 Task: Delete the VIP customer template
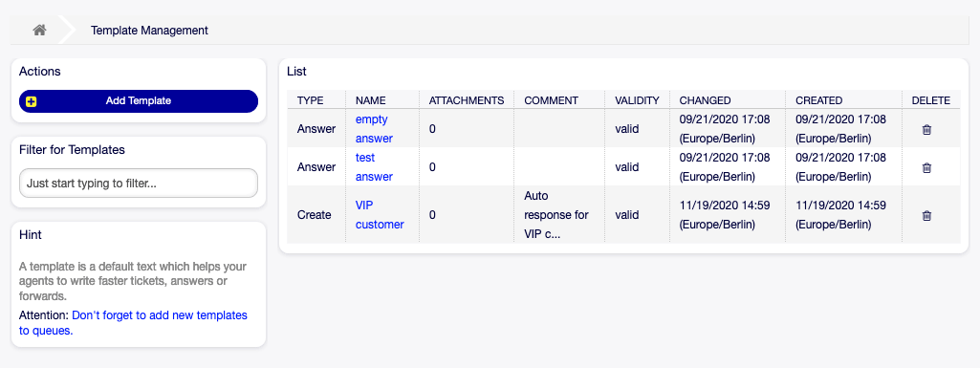(926, 215)
